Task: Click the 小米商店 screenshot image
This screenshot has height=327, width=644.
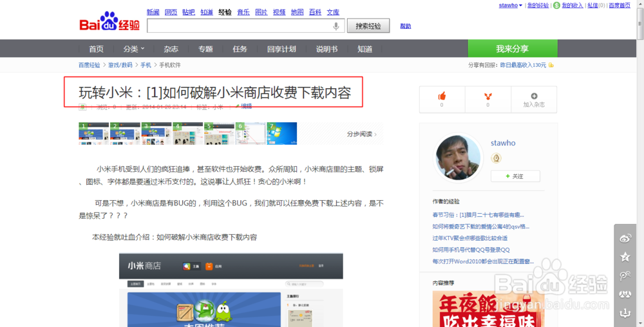Action: coord(231,290)
